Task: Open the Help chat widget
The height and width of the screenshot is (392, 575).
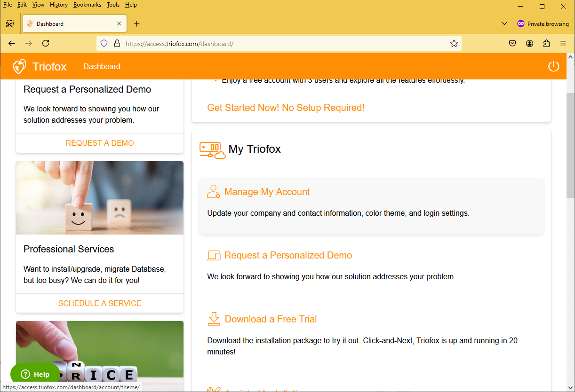Action: (35, 374)
